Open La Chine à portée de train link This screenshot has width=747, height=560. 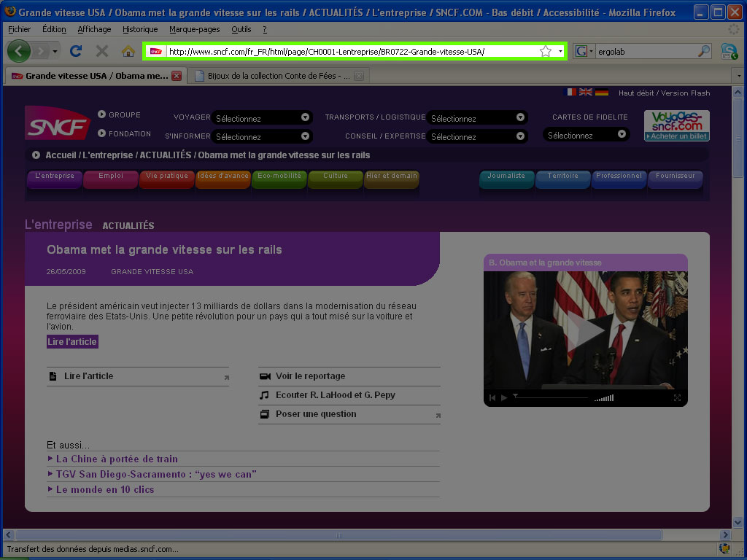click(117, 459)
